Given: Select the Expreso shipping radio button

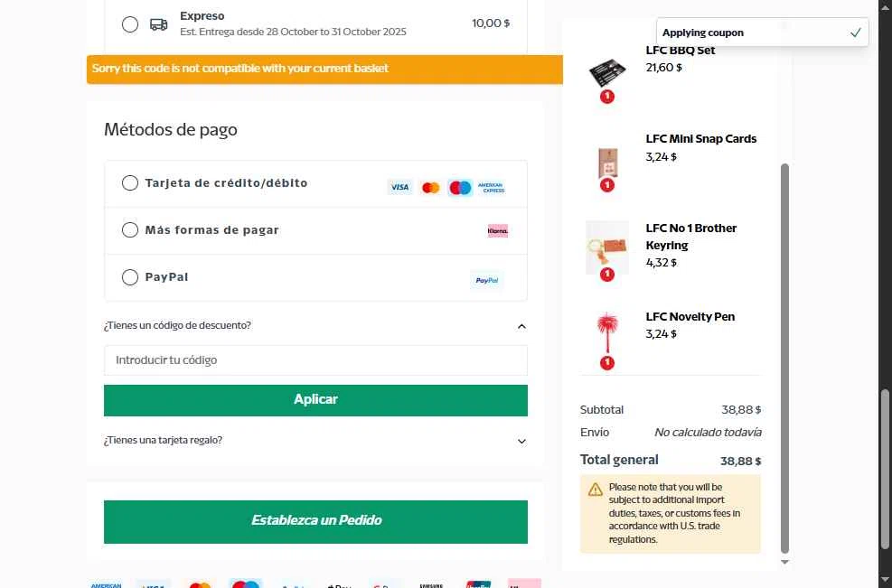Looking at the screenshot, I should click(x=130, y=24).
